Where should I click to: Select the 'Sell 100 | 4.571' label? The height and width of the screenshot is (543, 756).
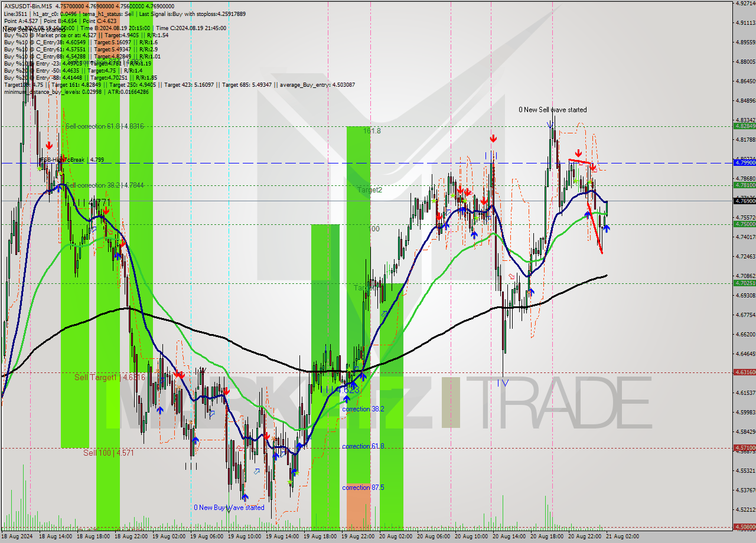109,453
